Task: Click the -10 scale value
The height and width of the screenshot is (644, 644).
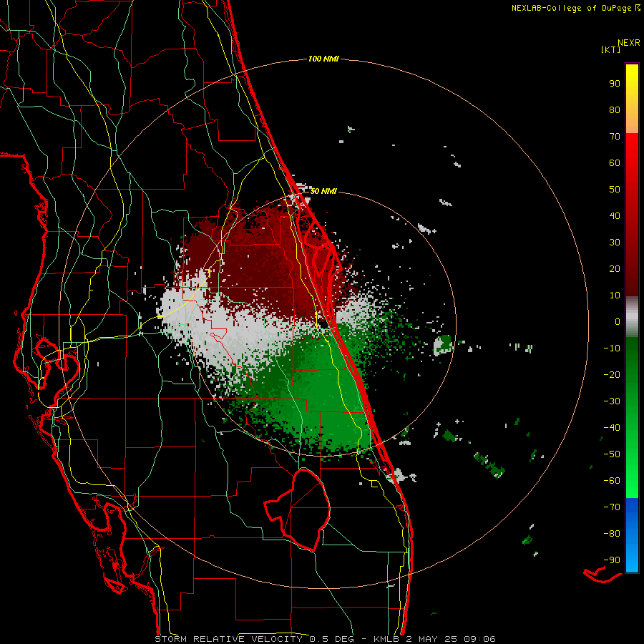Action: point(612,348)
